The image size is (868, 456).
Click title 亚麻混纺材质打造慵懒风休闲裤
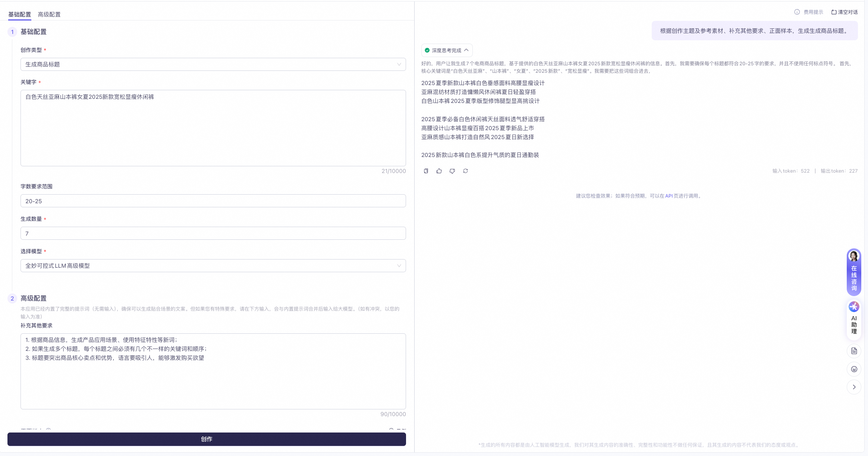pos(478,92)
